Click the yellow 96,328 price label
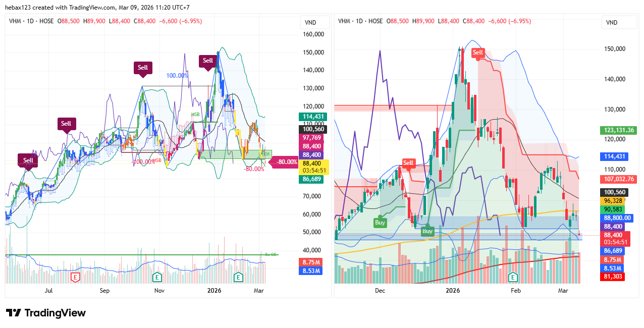 [613, 200]
